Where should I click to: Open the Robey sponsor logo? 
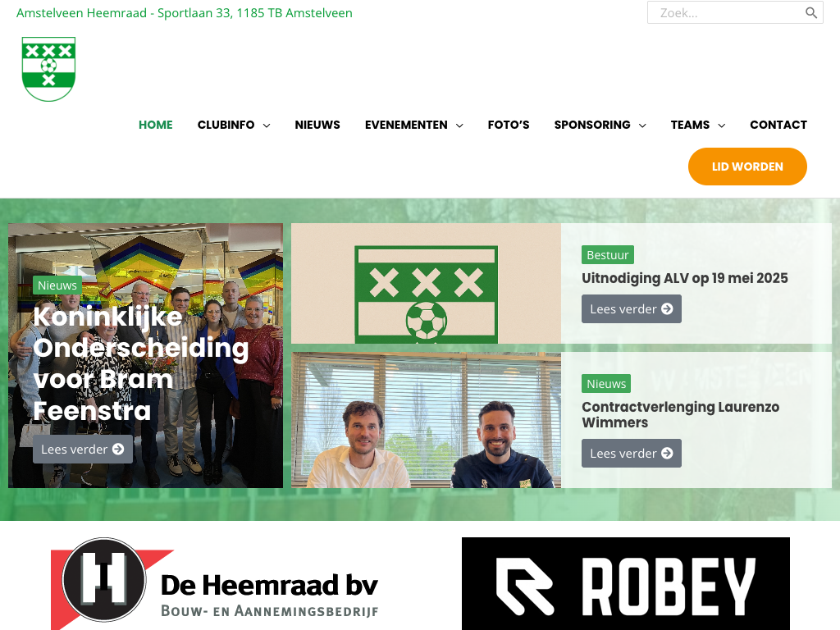click(x=626, y=584)
